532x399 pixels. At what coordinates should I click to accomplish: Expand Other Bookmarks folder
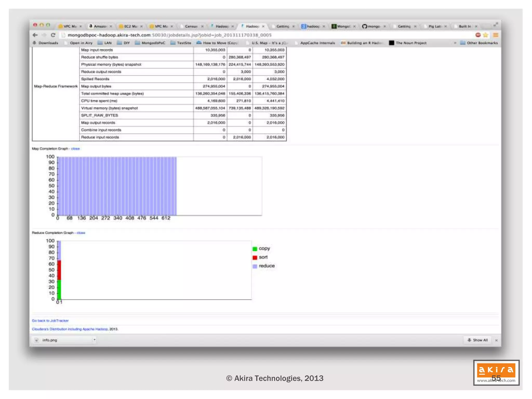[479, 43]
